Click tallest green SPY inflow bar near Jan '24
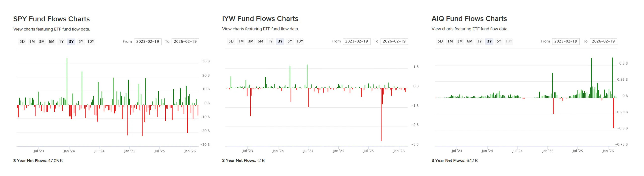This screenshot has width=644, height=176. point(67,81)
